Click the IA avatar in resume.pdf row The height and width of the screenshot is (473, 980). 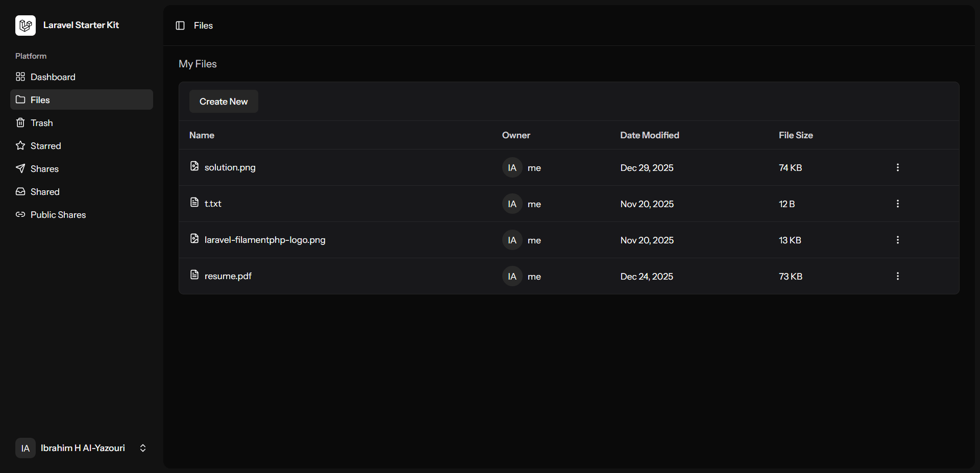tap(512, 276)
